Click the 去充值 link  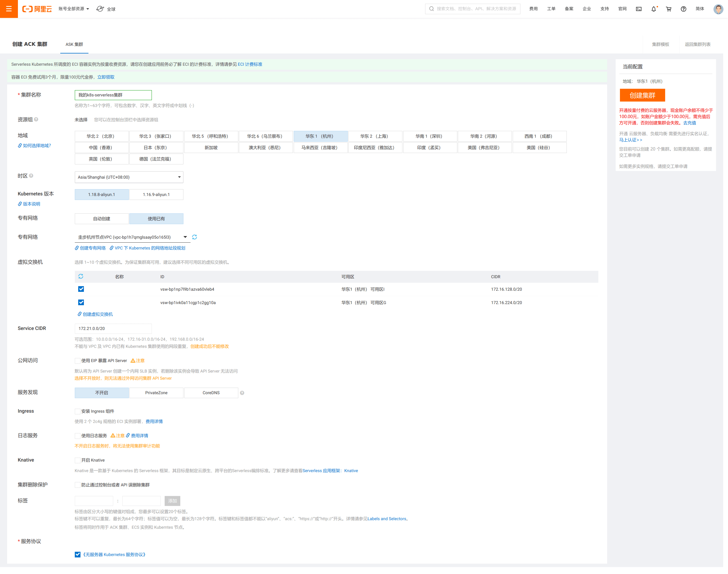[689, 123]
